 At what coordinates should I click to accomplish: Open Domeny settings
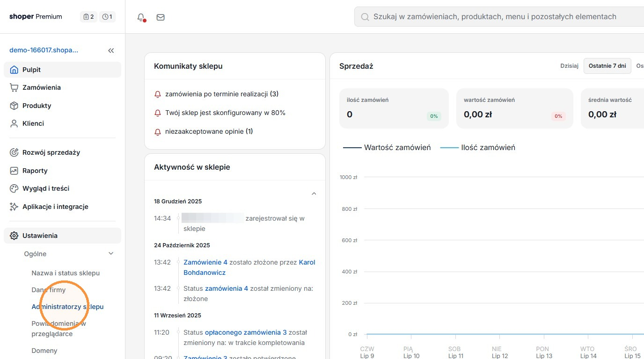44,351
